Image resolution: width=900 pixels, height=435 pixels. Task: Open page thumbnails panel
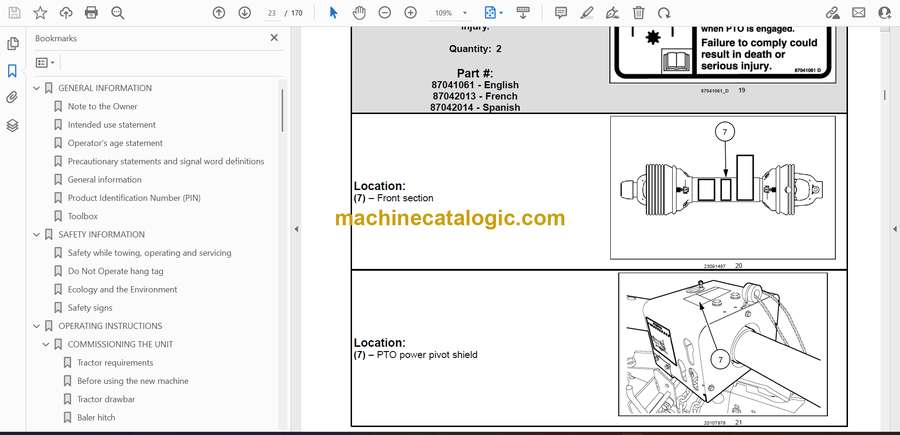[13, 44]
